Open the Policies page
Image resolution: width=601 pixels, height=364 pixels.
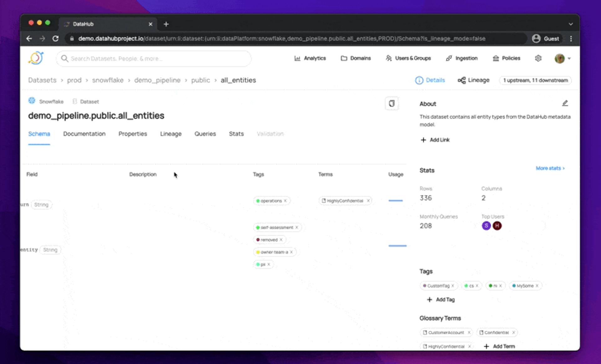coord(506,58)
